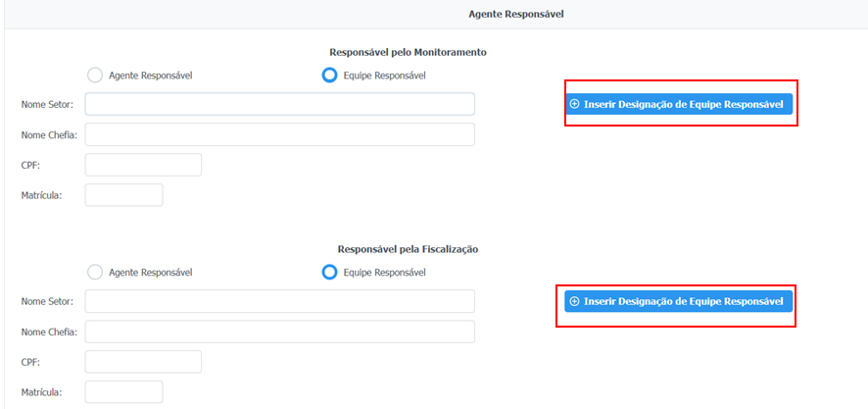Focus the Nome Chefia field under Fiscalização
This screenshot has width=868, height=409.
point(279,332)
